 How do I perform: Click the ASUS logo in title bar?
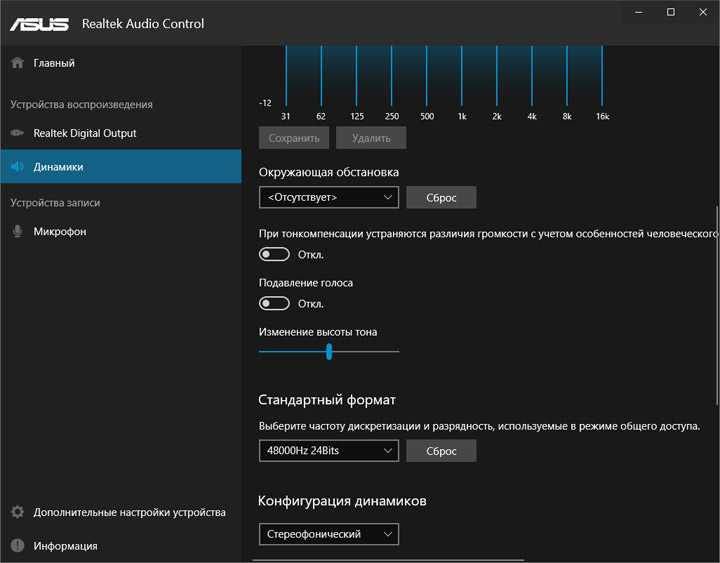39,24
